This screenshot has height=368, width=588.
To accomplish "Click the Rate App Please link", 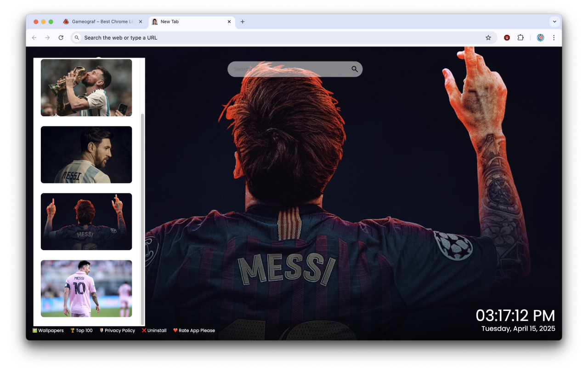I will [x=196, y=330].
